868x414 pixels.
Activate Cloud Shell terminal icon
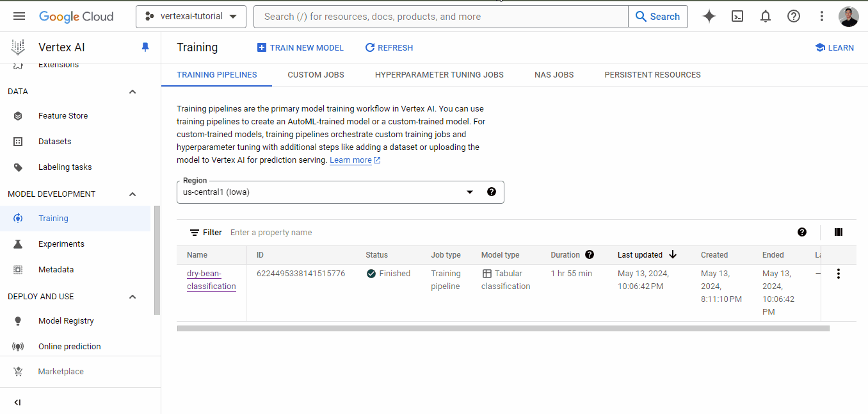tap(737, 17)
